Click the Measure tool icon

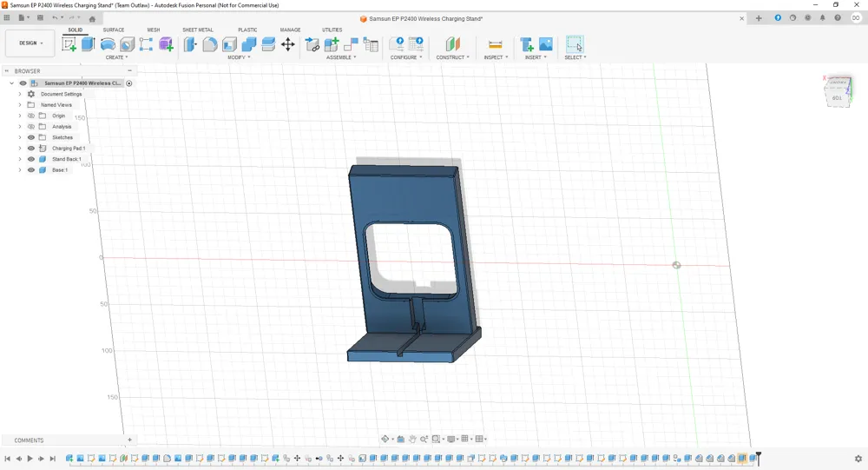point(496,44)
